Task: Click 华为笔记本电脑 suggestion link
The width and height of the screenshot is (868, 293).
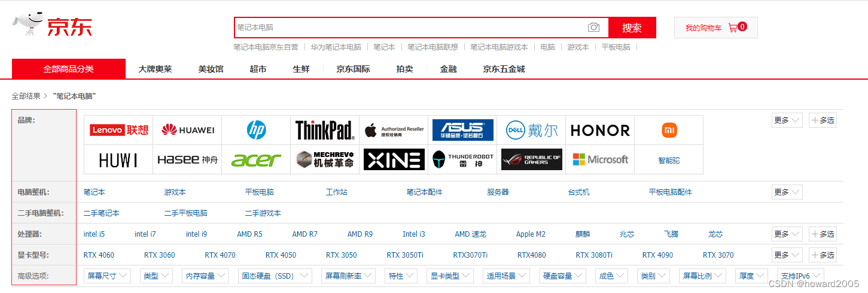Action: [336, 47]
